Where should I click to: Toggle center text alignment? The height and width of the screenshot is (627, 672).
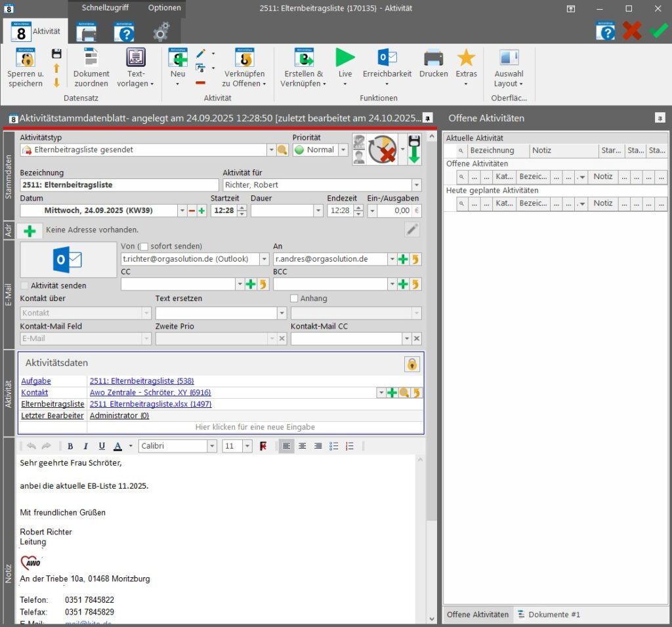click(x=302, y=446)
